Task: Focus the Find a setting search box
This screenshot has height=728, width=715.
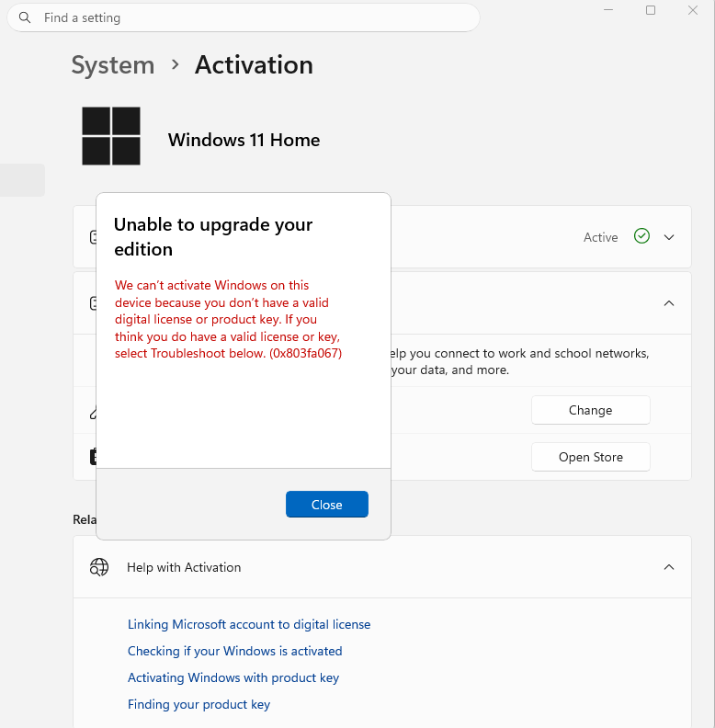Action: point(244,17)
